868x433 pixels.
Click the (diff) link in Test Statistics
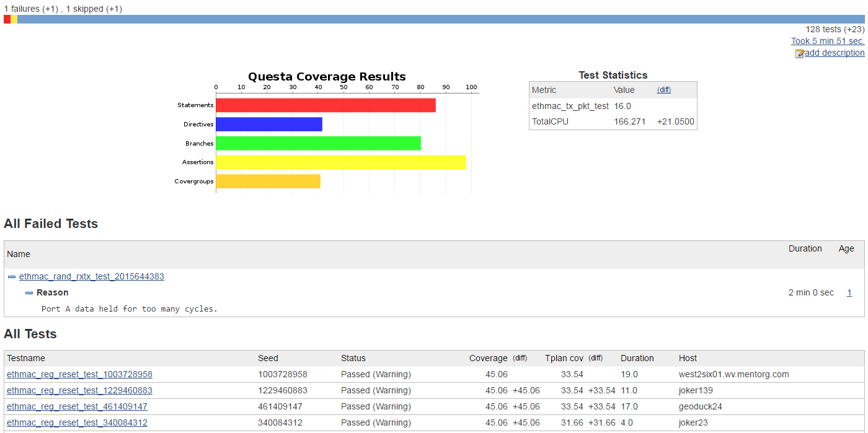click(x=664, y=90)
